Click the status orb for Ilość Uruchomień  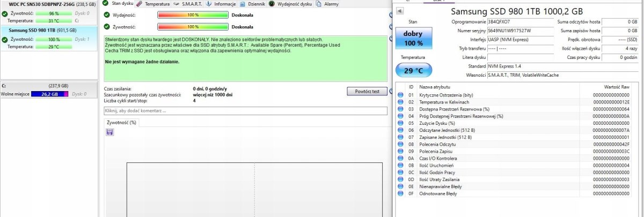click(x=400, y=165)
